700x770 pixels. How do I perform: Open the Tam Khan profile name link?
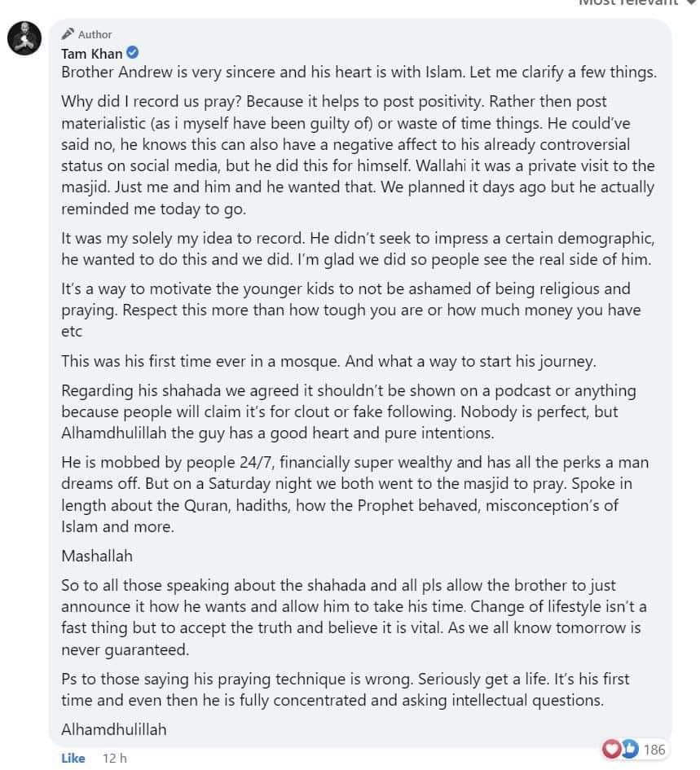(92, 53)
